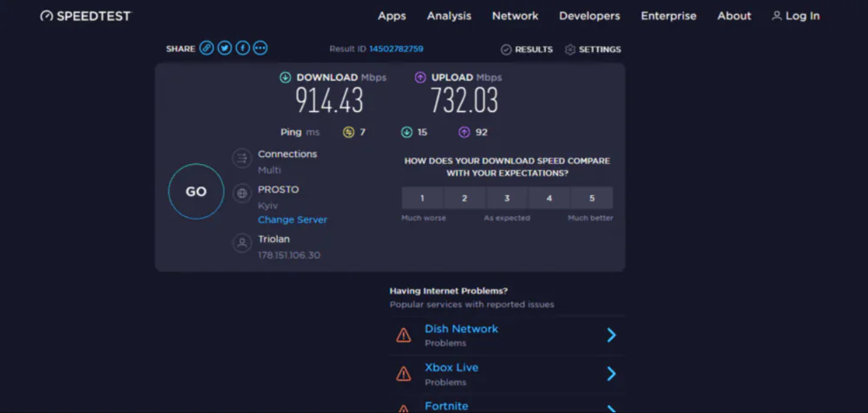Rate download speed as 1
The image size is (868, 413).
(x=423, y=198)
